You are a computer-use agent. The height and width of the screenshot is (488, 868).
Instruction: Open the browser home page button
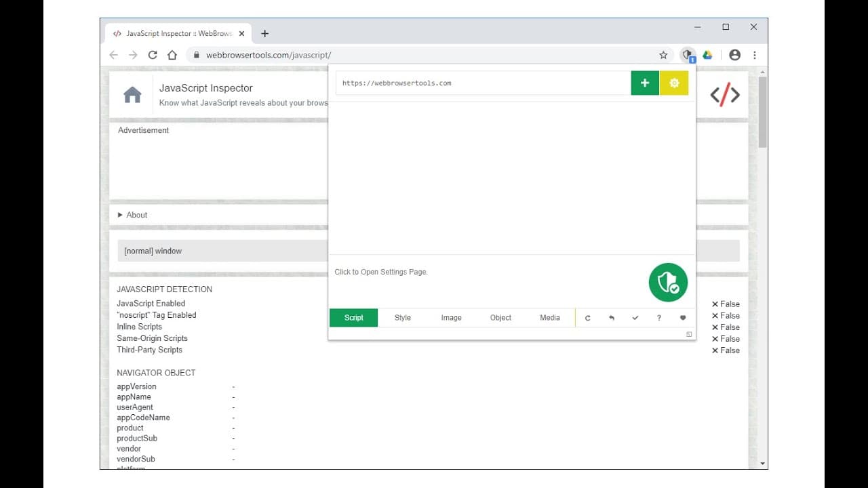coord(172,55)
